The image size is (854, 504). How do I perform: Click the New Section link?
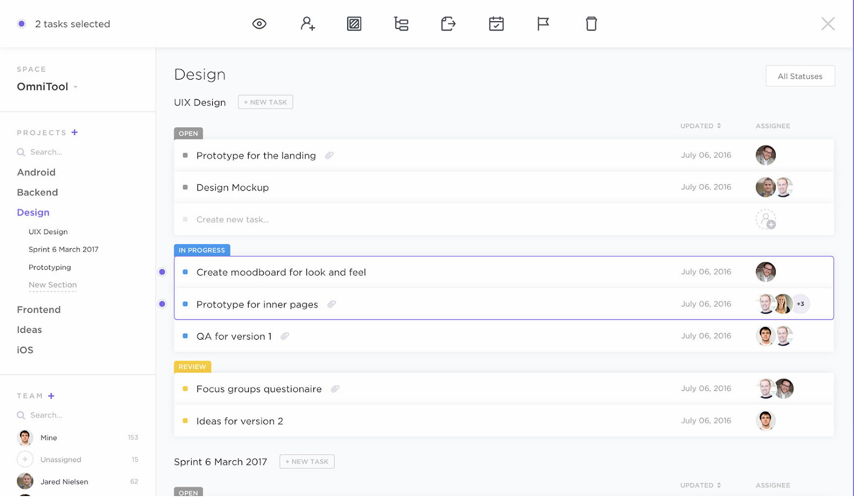pyautogui.click(x=53, y=285)
